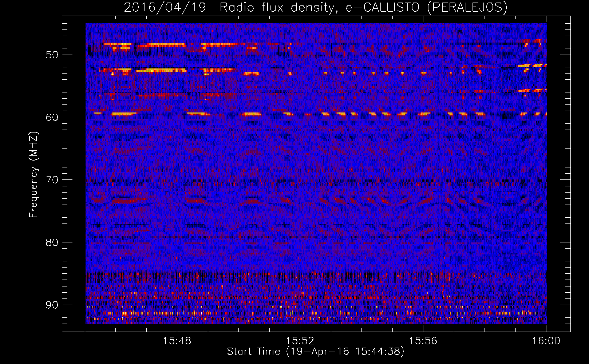Viewport: 589px width, 364px height.
Task: Click the Start Time axis label
Action: point(316,352)
